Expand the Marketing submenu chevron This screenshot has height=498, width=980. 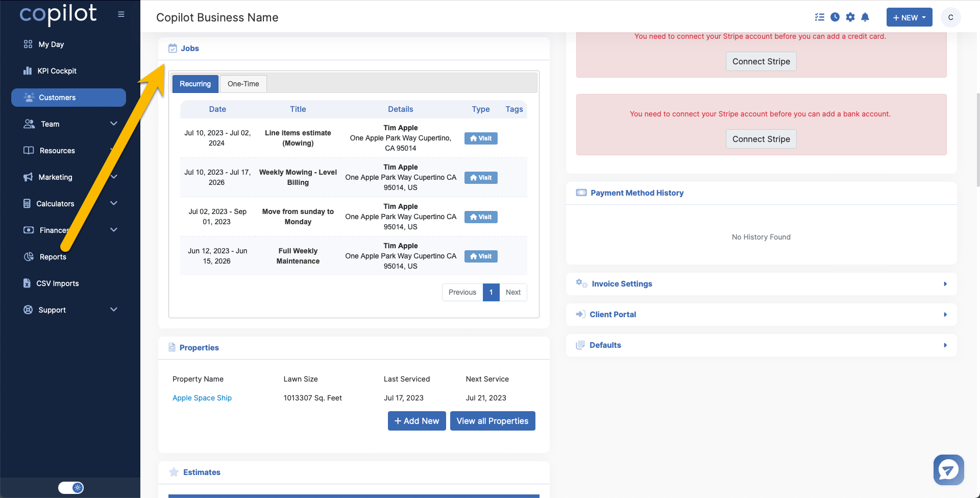pos(114,177)
